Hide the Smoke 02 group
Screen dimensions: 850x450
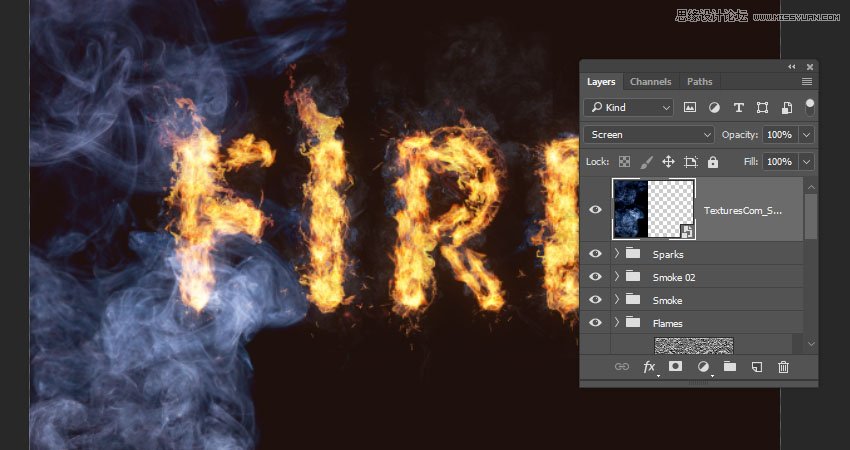596,277
